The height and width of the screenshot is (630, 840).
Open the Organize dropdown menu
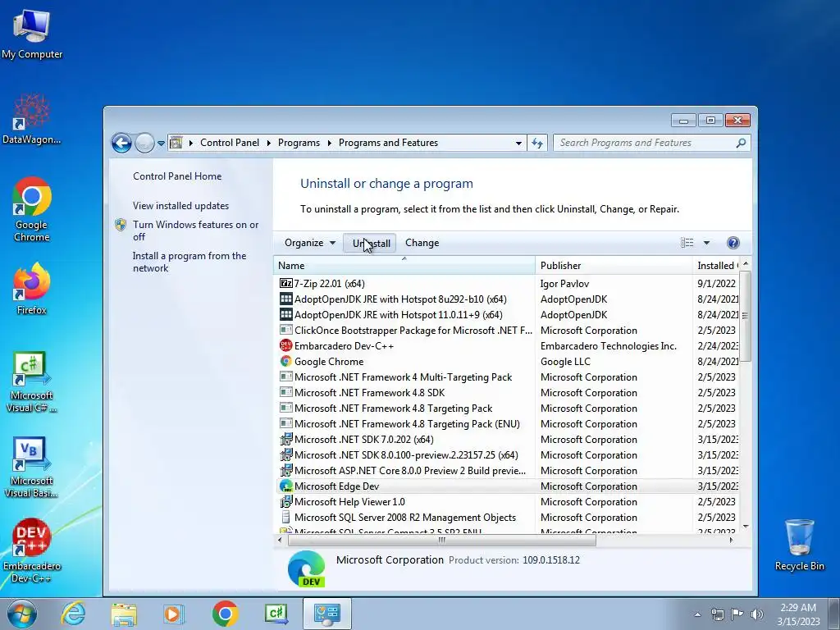pos(309,243)
